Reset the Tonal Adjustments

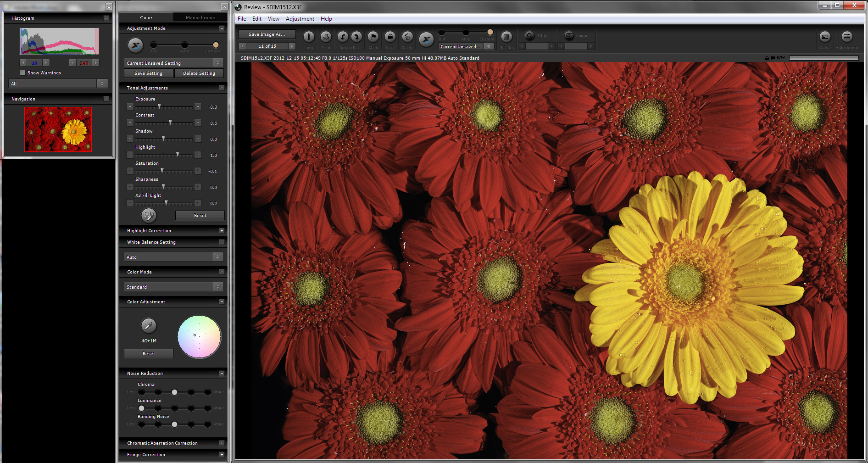pyautogui.click(x=200, y=216)
